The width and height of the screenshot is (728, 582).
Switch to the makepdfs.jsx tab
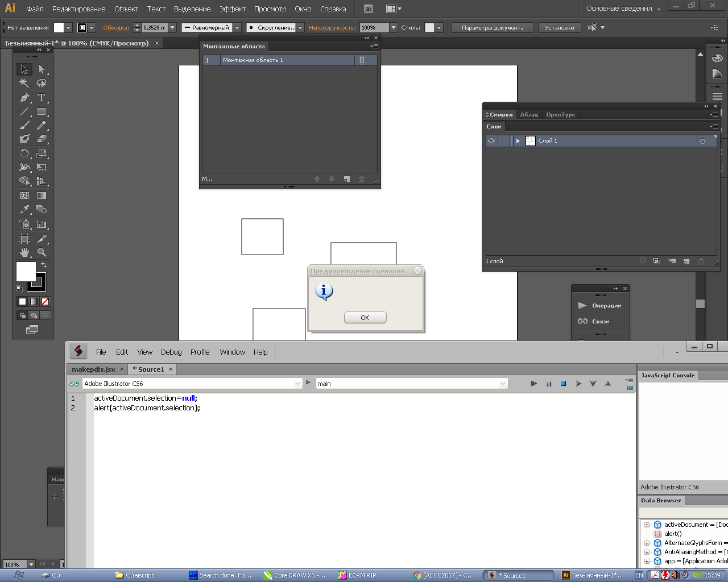tap(93, 369)
